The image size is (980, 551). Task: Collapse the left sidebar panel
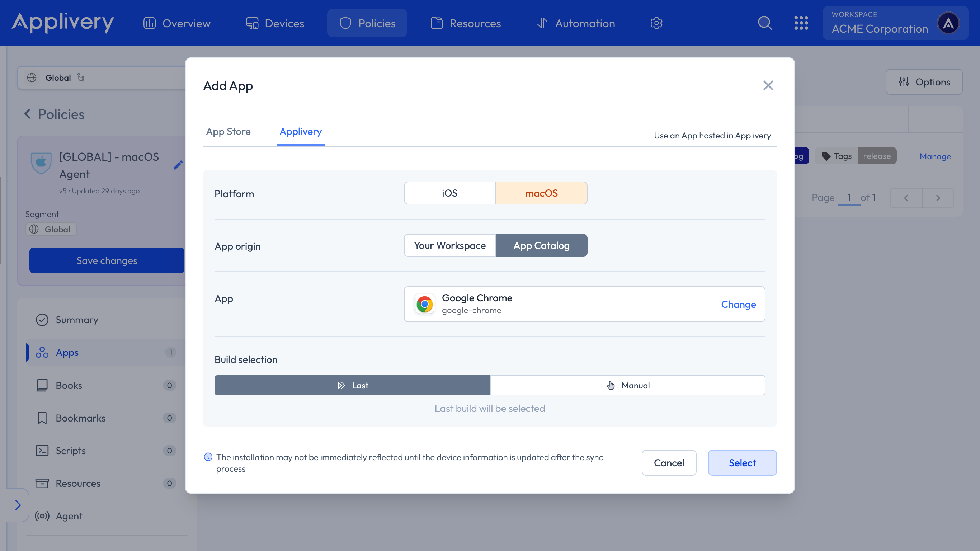pyautogui.click(x=18, y=505)
